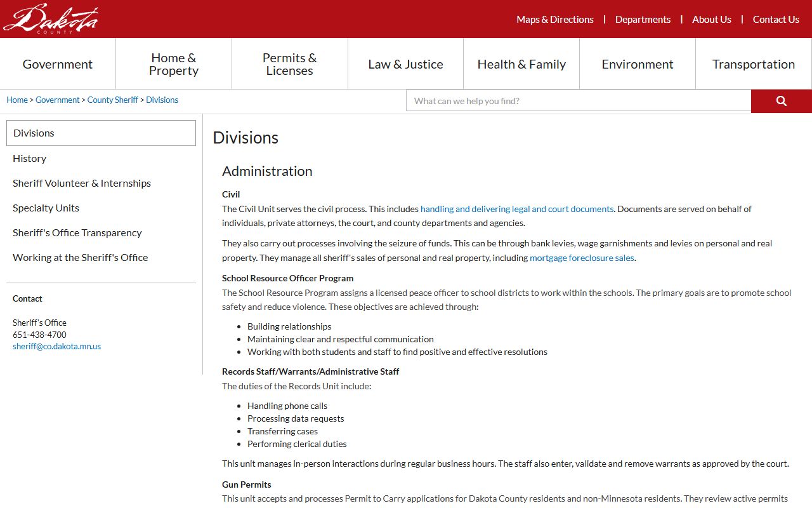Click the Divisions page heading
Screen dimensions: 812x508
[x=246, y=138]
